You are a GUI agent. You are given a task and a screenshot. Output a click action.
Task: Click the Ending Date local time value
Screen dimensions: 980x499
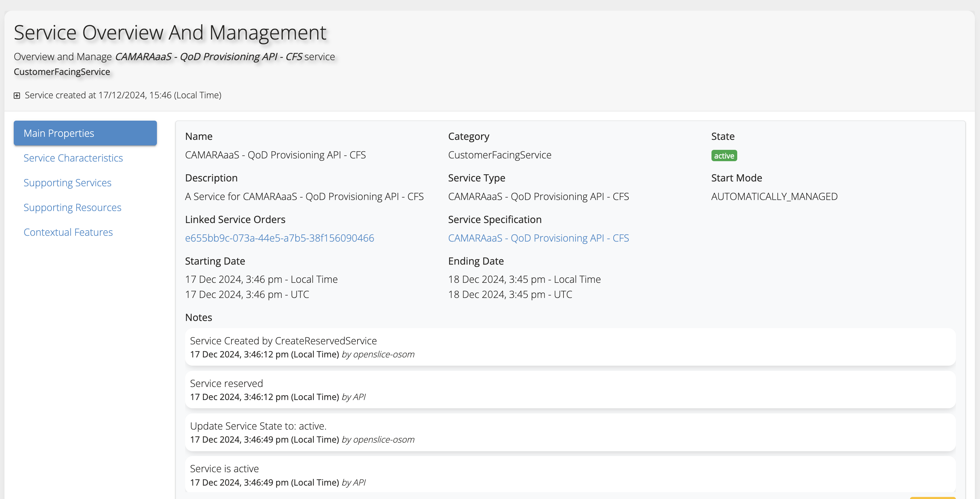[524, 279]
